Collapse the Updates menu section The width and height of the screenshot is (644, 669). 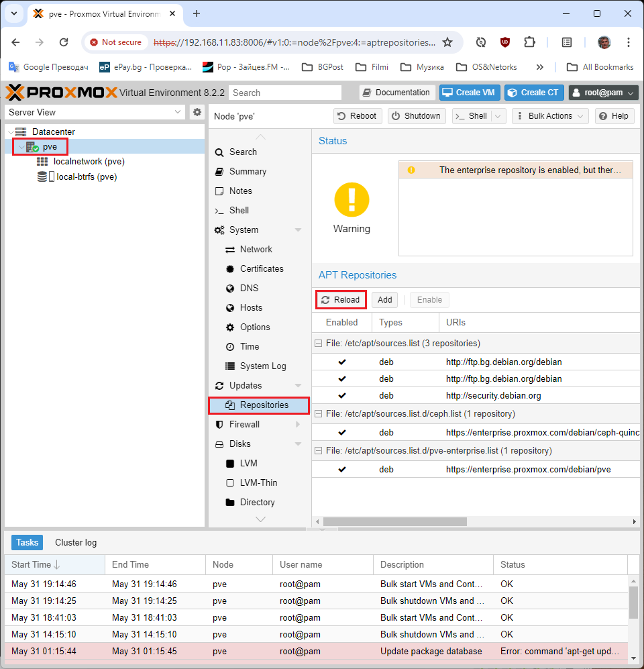pyautogui.click(x=298, y=386)
